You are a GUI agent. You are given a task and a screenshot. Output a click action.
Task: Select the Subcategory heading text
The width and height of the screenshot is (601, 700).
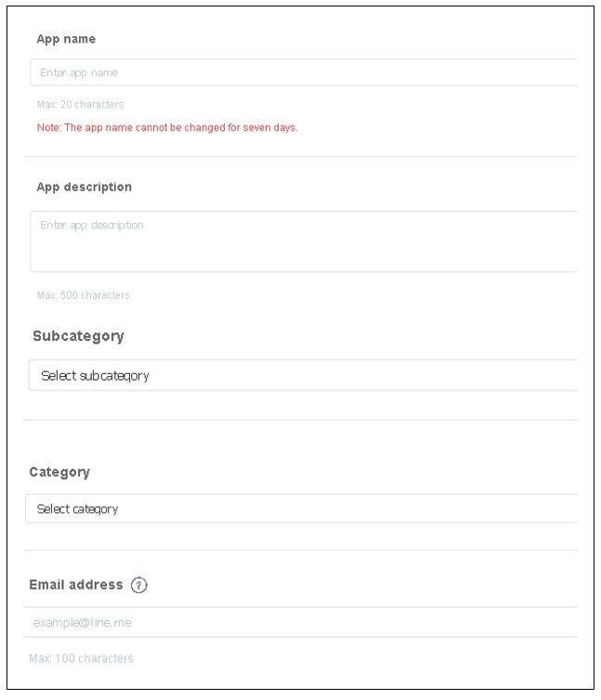coord(78,336)
